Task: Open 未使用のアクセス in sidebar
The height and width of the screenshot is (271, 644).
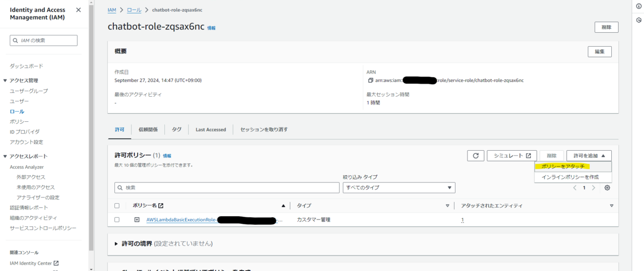Action: click(35, 187)
